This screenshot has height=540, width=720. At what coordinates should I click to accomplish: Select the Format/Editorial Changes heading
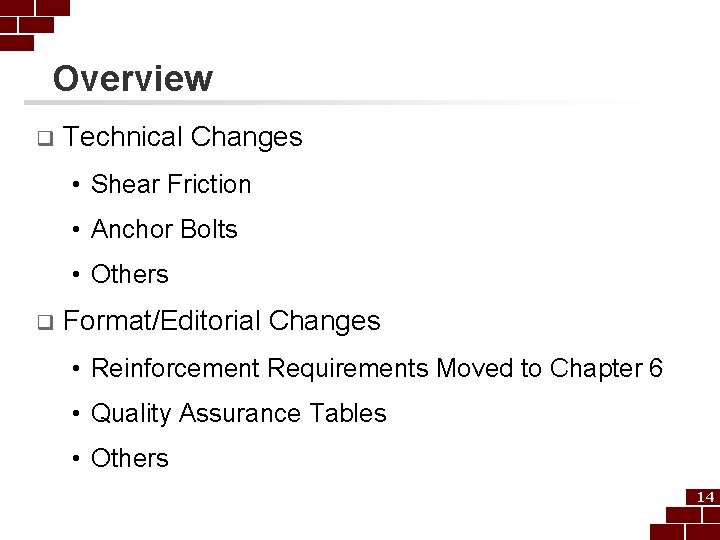point(222,321)
